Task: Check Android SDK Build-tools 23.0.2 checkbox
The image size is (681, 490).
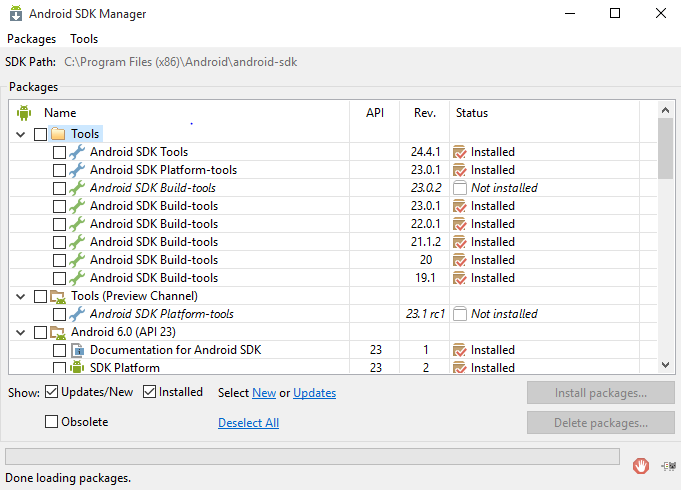Action: pos(59,189)
